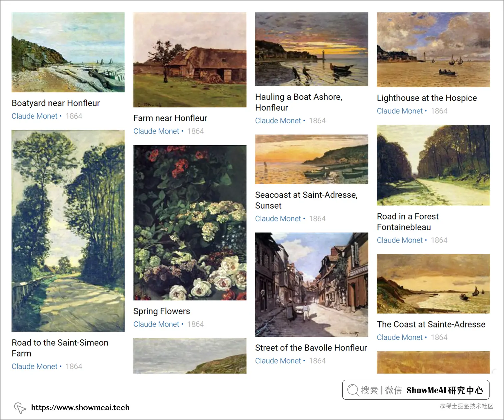The height and width of the screenshot is (420, 504).
Task: Open the Farm near Honfleur painting thumbnail
Action: click(190, 60)
